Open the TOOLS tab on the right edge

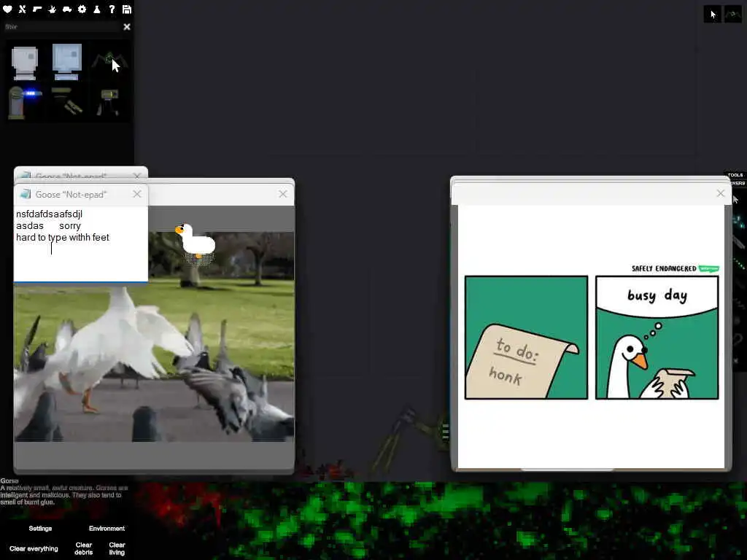pos(735,175)
